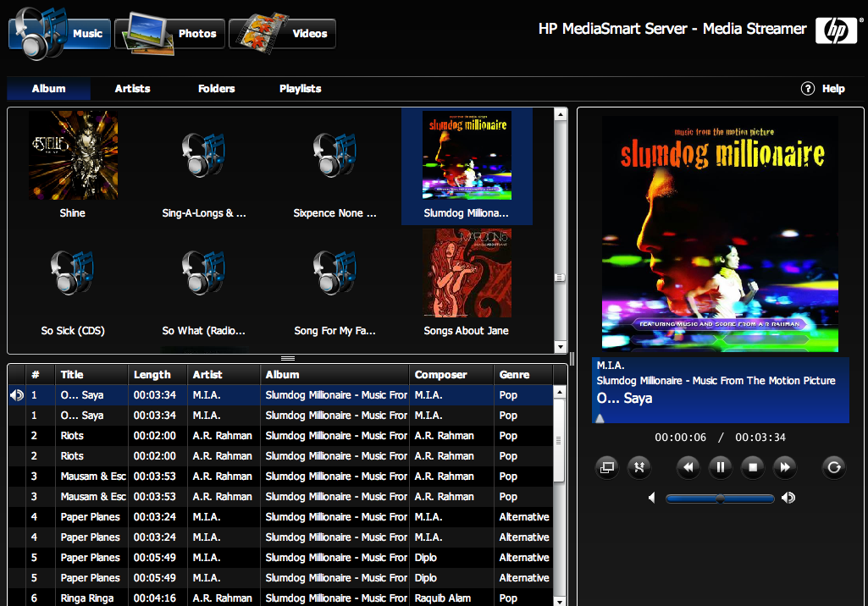Image resolution: width=868 pixels, height=606 pixels.
Task: Select the So What (Radio... album
Action: pos(204,285)
